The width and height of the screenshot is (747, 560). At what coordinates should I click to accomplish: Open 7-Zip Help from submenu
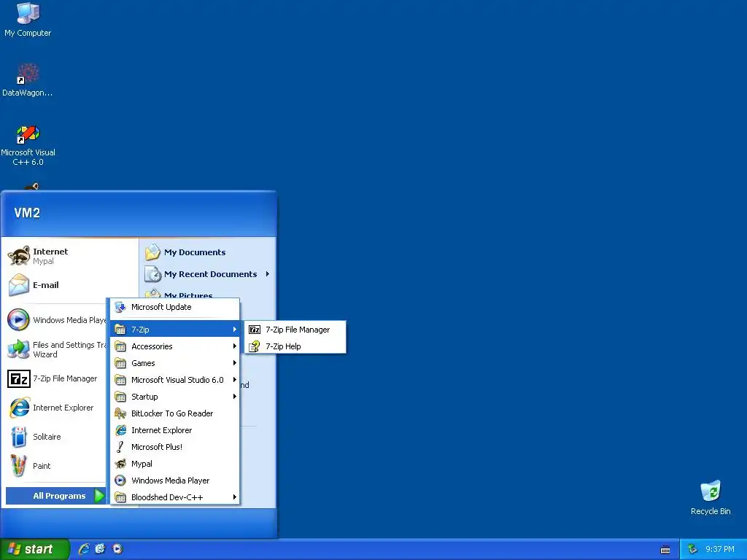point(295,346)
